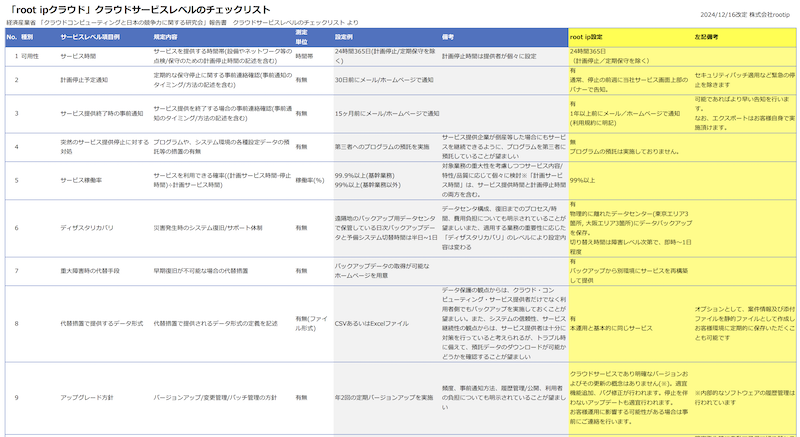Select the '早期復旧が不可能な場合の代替措置' cell

tap(201, 271)
